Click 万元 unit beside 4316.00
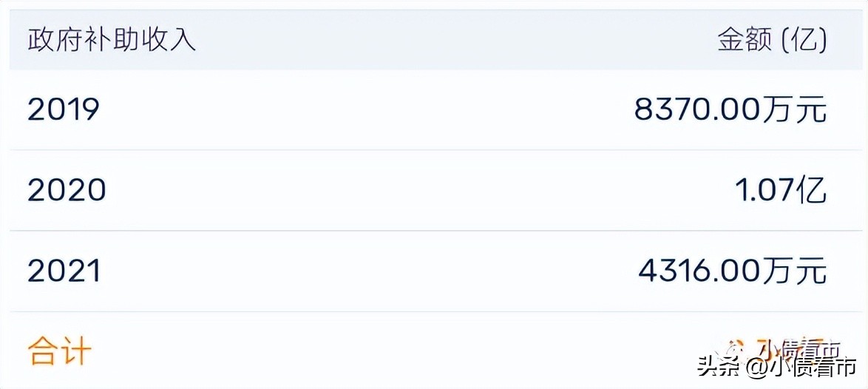Viewport: 868px width, 389px height. click(794, 271)
